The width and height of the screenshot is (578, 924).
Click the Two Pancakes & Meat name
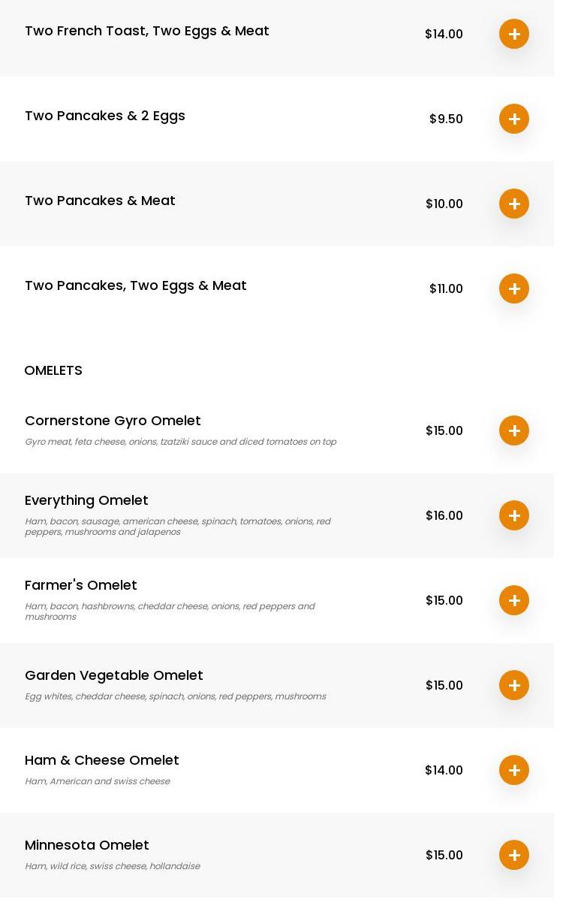[100, 201]
